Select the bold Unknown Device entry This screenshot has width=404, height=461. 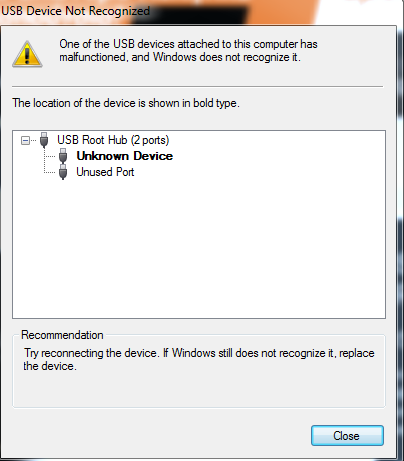point(124,156)
